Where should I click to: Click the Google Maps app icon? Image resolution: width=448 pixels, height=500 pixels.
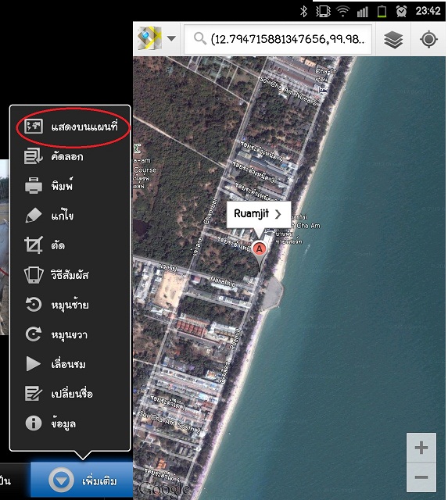coord(149,38)
